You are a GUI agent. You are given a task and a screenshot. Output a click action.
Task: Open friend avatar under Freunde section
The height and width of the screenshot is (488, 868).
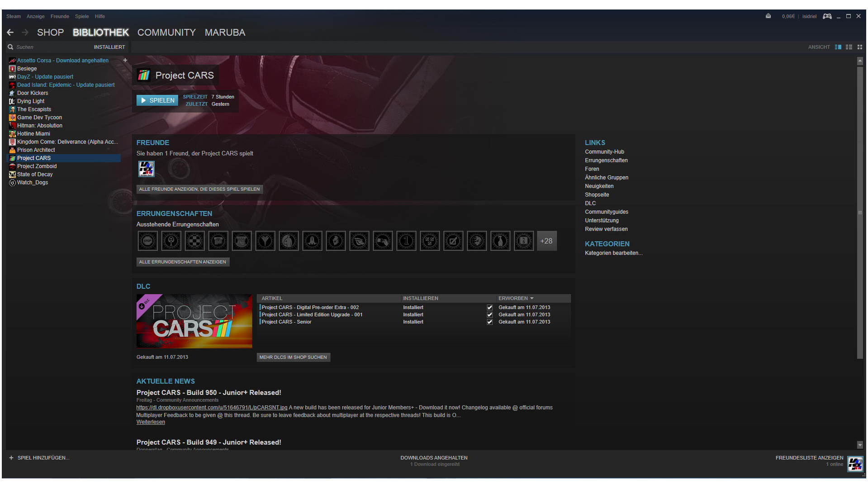coord(146,169)
